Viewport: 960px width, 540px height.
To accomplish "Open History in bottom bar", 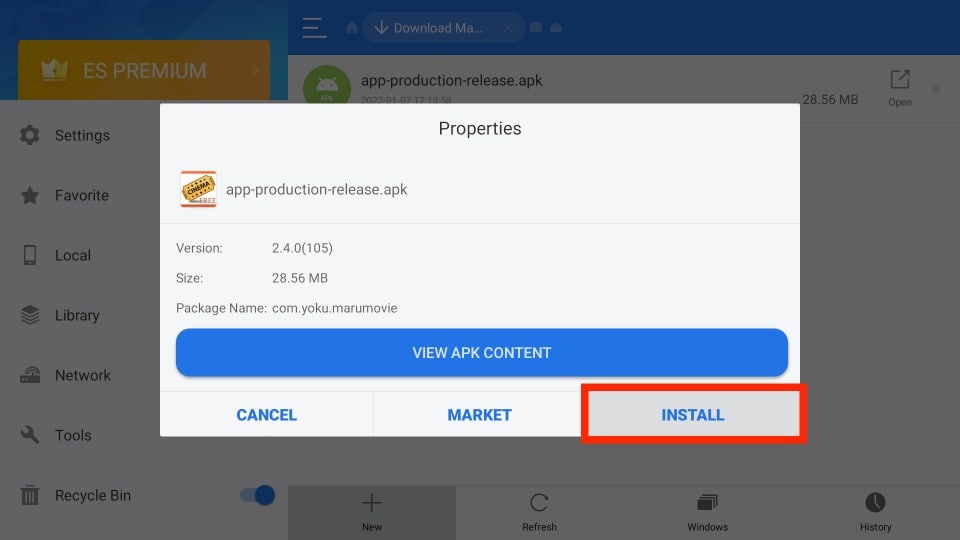I will [876, 512].
